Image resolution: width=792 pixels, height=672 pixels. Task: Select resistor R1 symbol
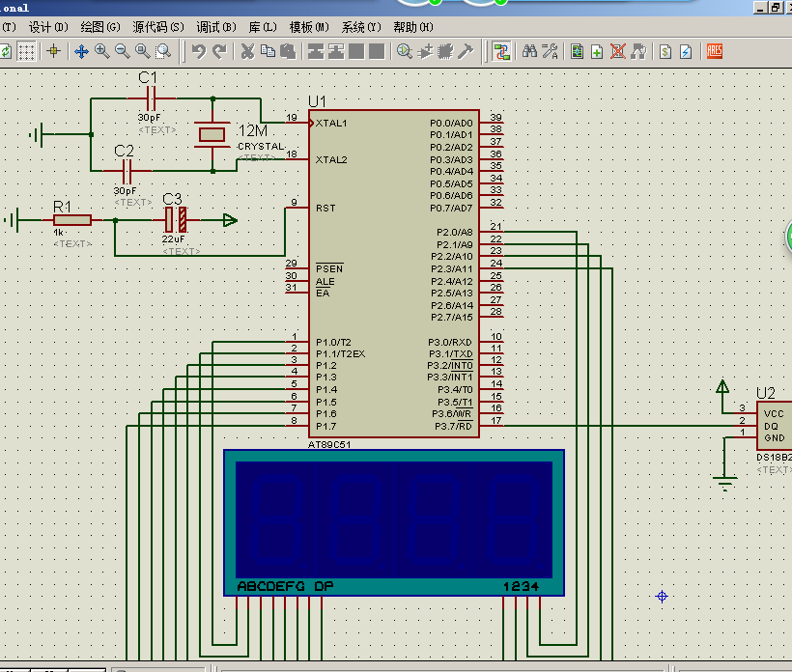[x=72, y=219]
